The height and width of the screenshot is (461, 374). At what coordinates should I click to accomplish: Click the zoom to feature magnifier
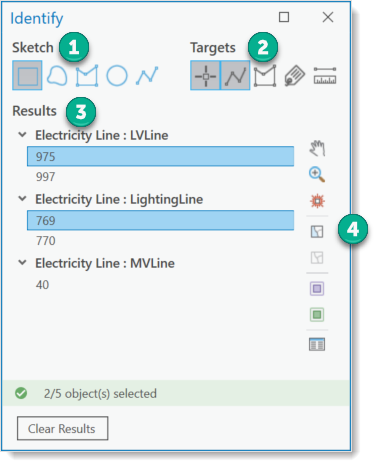317,174
